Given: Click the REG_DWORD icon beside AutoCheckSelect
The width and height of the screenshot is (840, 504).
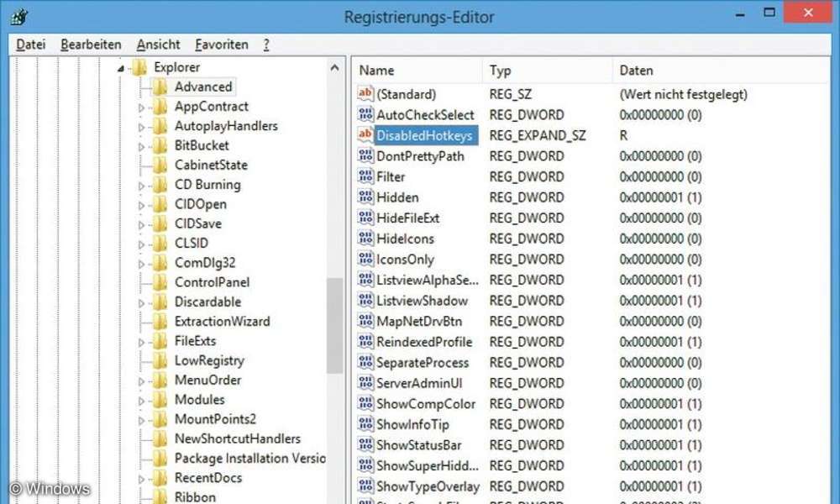Looking at the screenshot, I should 365,115.
